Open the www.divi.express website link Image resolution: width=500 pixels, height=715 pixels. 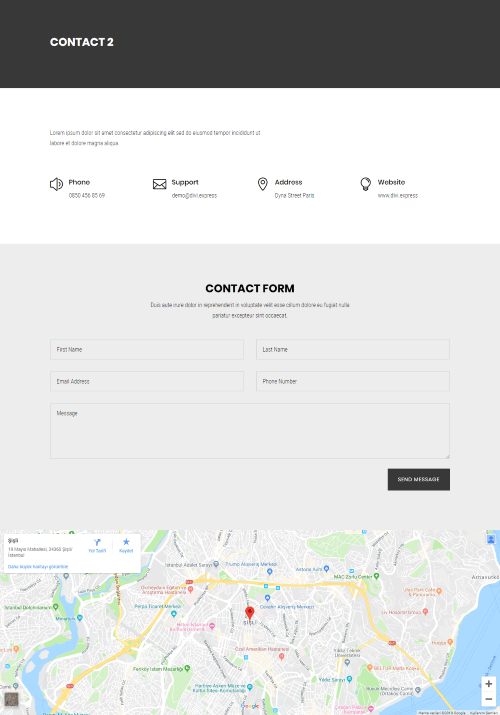397,196
